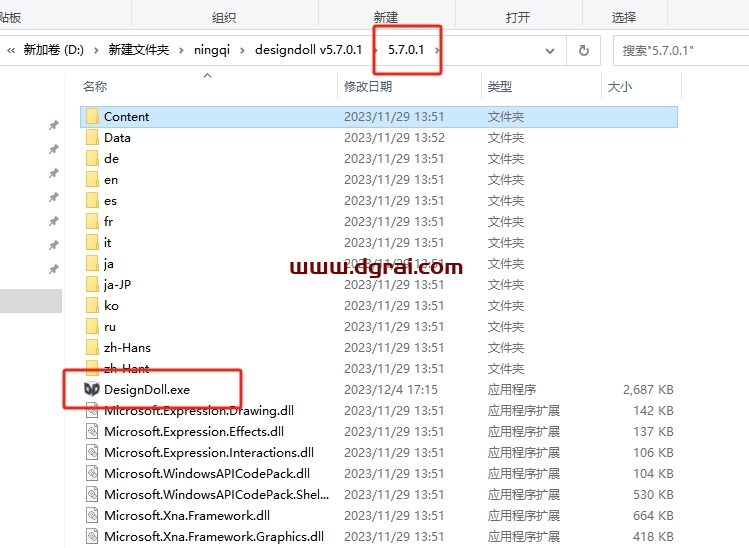The width and height of the screenshot is (749, 548).
Task: Expand the chevron after 新加卷 (D:)
Action: [x=96, y=50]
